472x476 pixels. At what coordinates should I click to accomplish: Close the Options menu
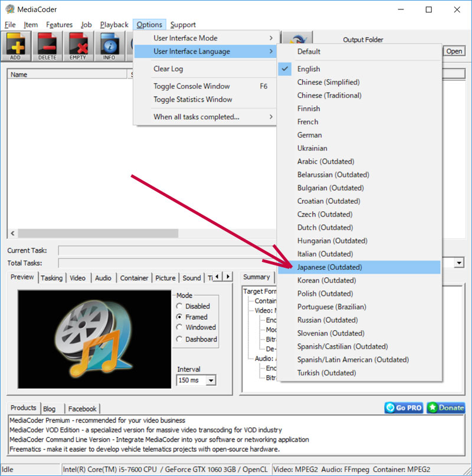[x=149, y=25]
